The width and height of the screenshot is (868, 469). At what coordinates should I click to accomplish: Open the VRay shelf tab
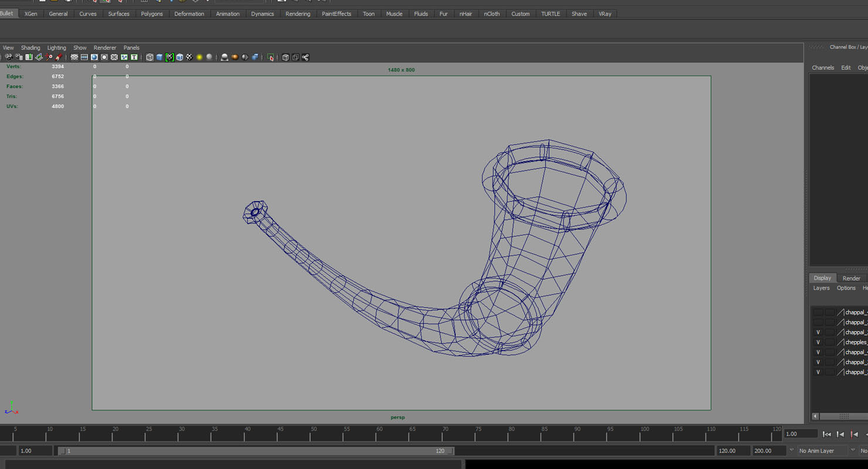(x=605, y=14)
